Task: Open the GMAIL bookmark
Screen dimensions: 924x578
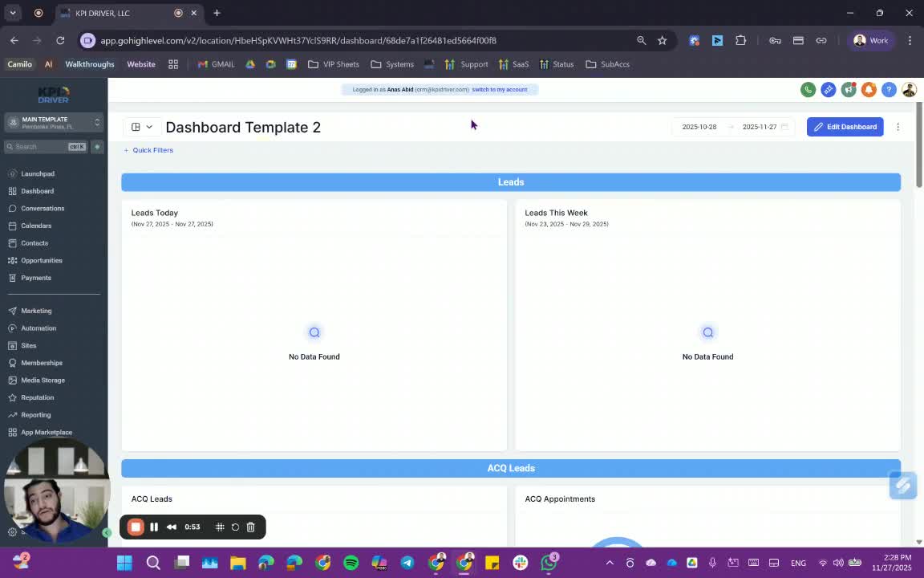Action: (217, 64)
